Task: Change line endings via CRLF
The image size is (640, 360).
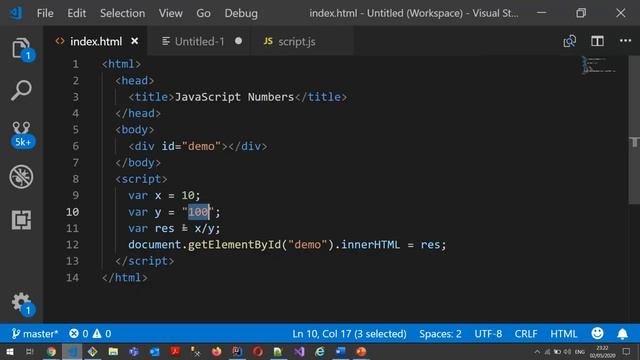Action: (526, 334)
